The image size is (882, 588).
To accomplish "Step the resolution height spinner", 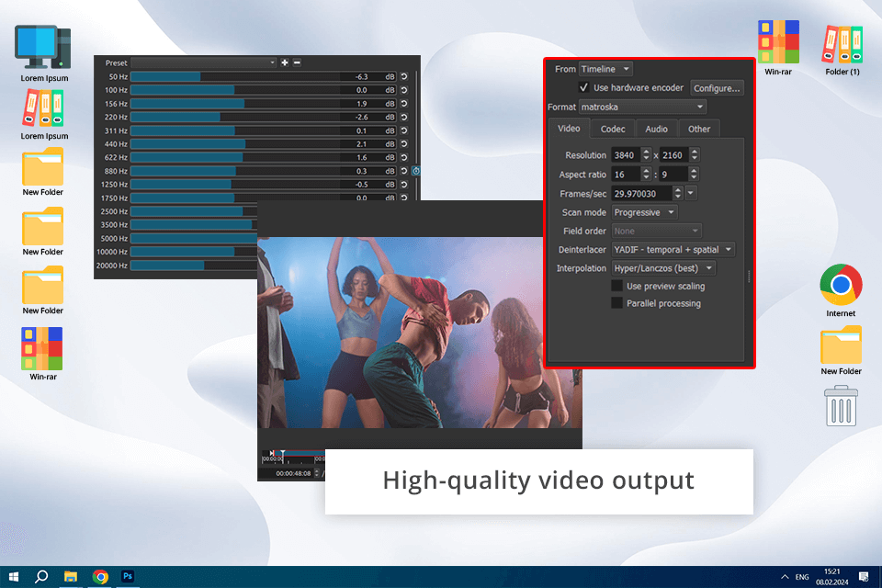I will (695, 154).
